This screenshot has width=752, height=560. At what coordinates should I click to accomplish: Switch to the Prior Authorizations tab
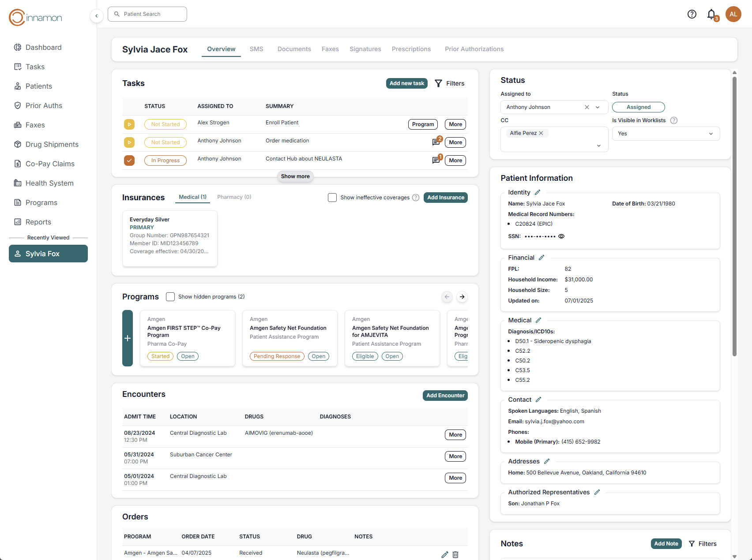tap(474, 49)
